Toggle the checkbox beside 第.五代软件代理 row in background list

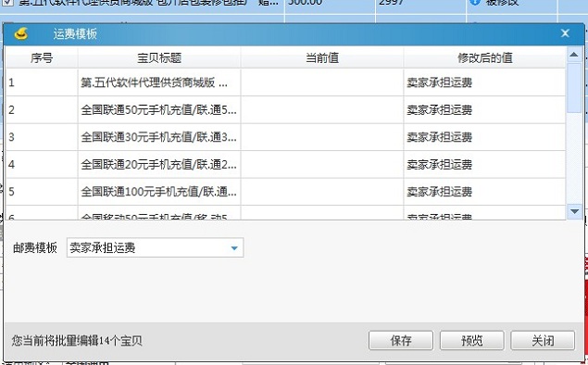click(8, 2)
